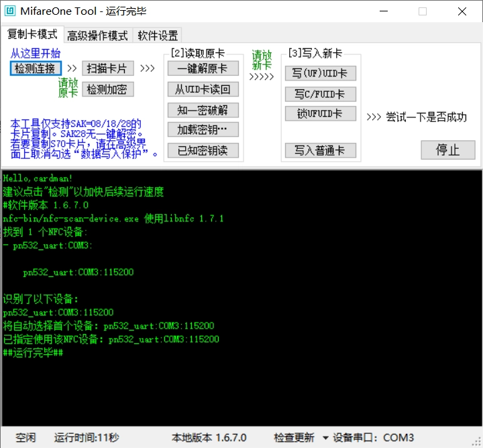
Task: Click the nfc-scan-device.exe log line
Action: click(x=113, y=219)
